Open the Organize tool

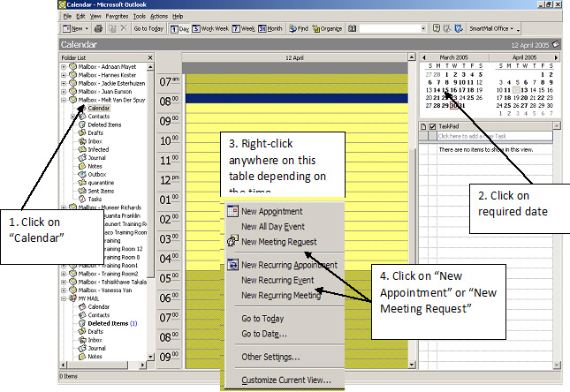[326, 28]
